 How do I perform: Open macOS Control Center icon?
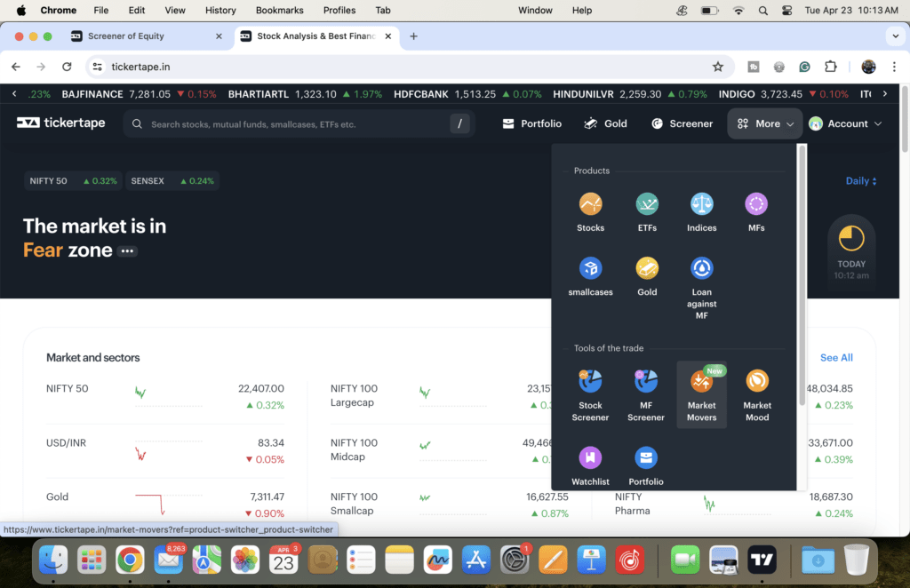click(787, 11)
